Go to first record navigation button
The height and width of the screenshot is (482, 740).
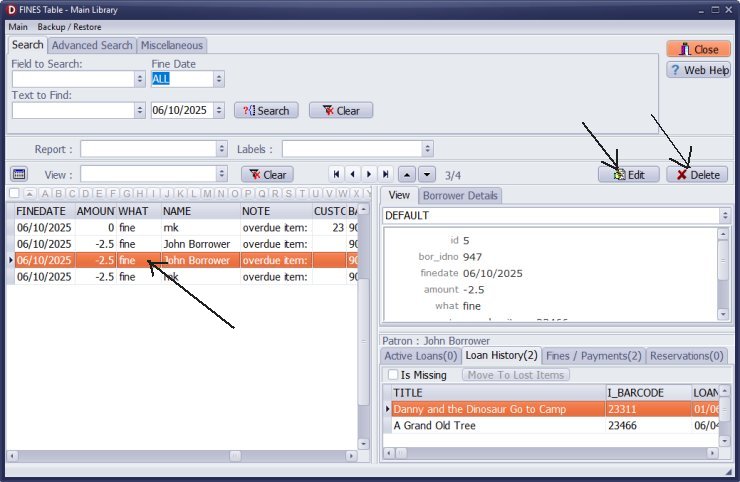click(x=336, y=174)
